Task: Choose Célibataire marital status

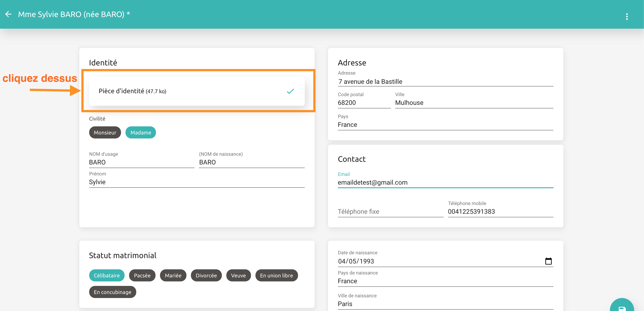Action: [x=106, y=276]
